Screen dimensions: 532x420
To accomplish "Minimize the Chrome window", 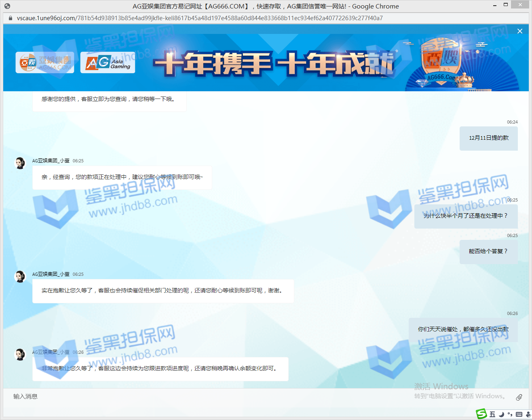I will pos(495,6).
